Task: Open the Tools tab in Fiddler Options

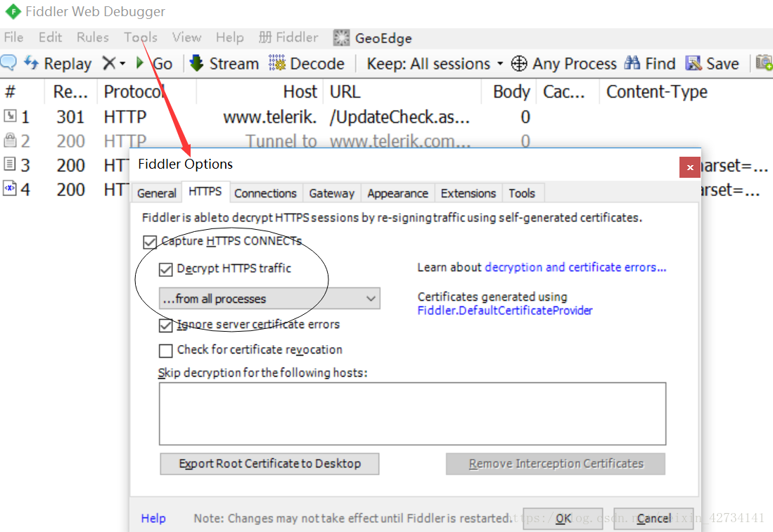Action: (522, 193)
